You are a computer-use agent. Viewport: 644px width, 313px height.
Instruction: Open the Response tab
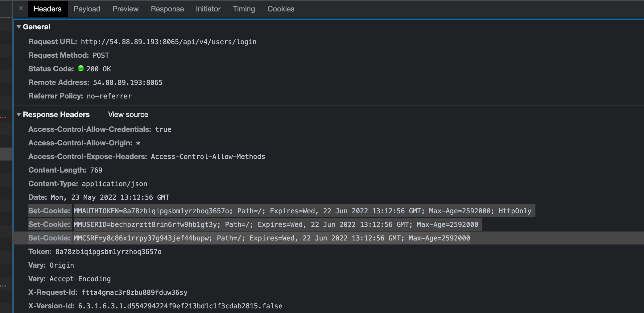167,9
